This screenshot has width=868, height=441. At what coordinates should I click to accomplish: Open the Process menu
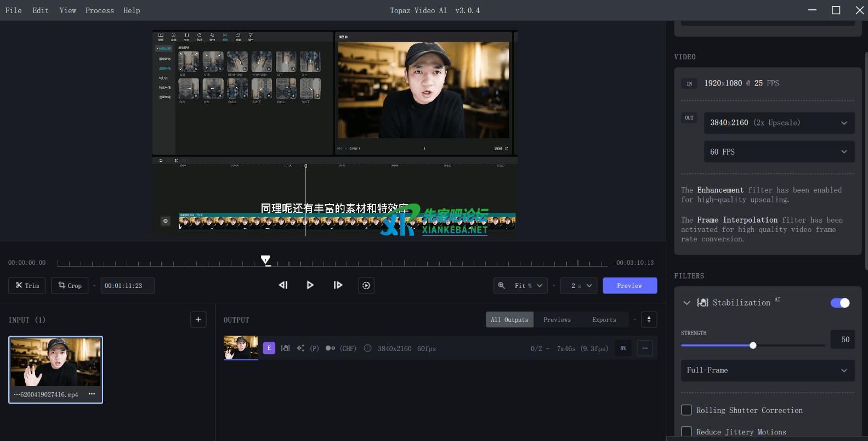pos(99,10)
